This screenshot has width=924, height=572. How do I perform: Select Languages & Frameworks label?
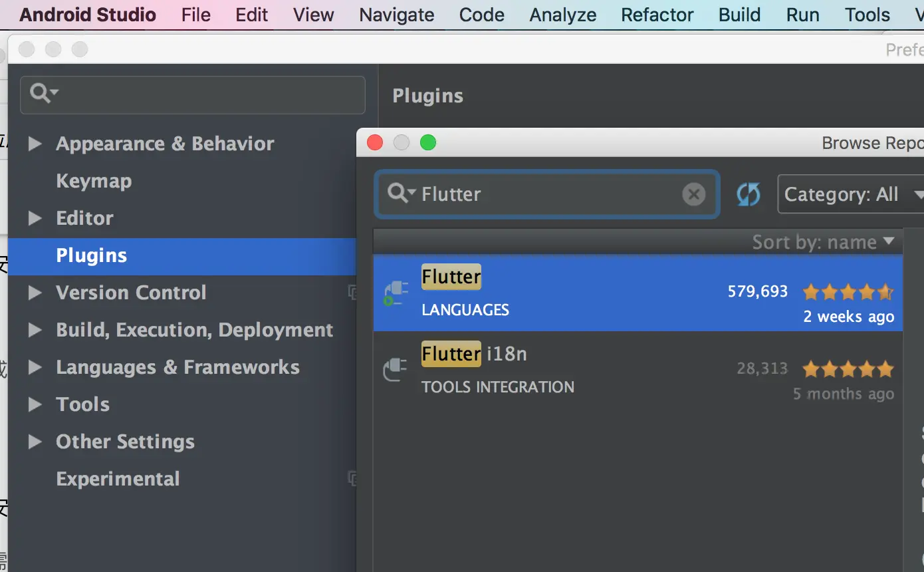coord(177,367)
